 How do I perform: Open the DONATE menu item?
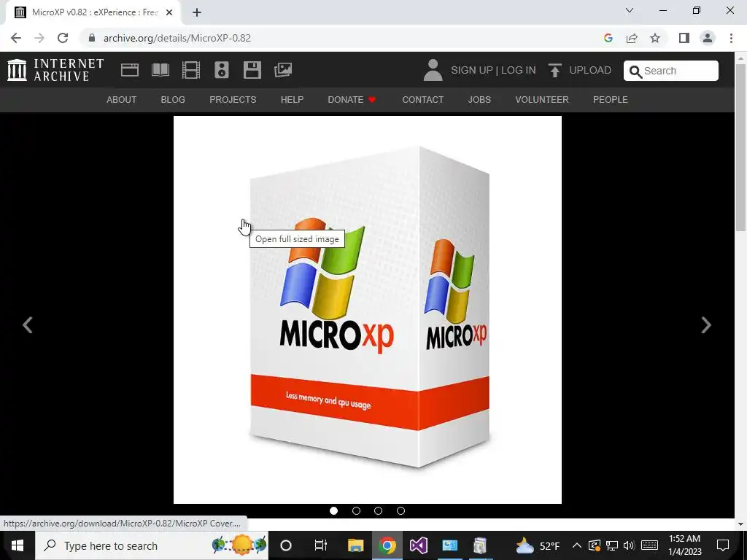[352, 99]
